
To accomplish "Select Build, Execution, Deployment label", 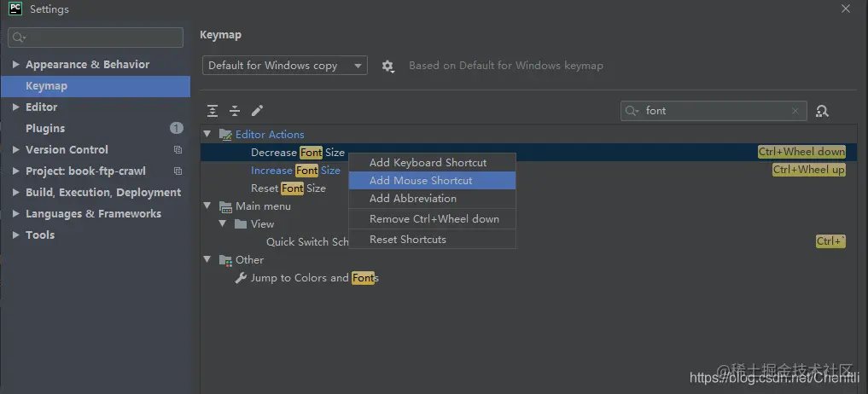I will click(103, 193).
